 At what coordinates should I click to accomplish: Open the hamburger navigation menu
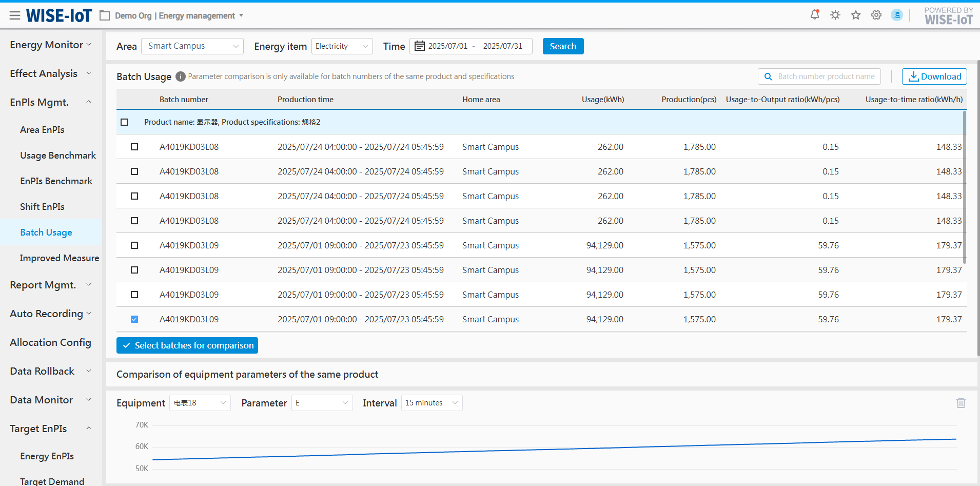coord(15,15)
